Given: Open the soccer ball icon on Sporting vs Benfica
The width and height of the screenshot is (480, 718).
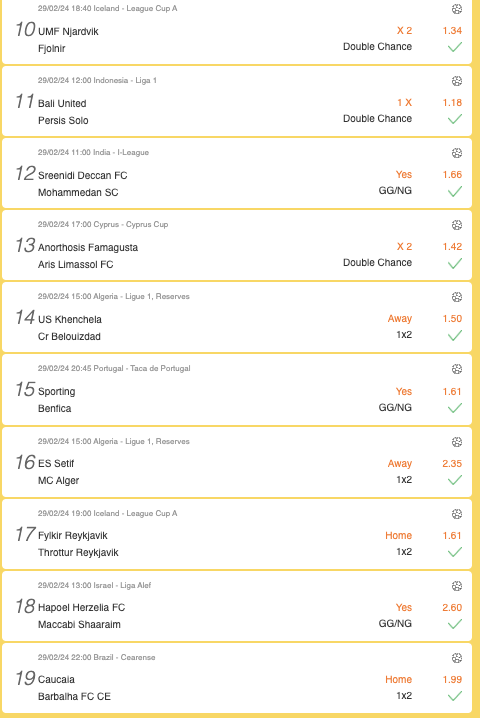Looking at the screenshot, I should click(x=457, y=369).
